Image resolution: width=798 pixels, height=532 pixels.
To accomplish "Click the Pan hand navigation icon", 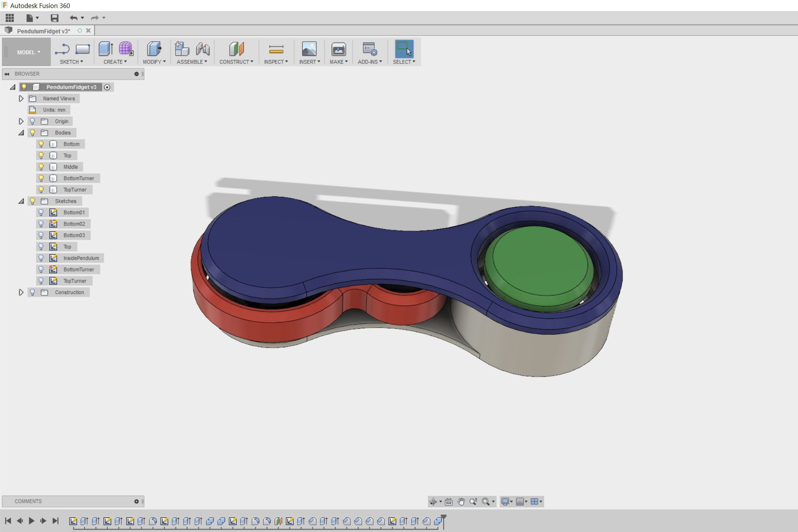I will pos(461,502).
